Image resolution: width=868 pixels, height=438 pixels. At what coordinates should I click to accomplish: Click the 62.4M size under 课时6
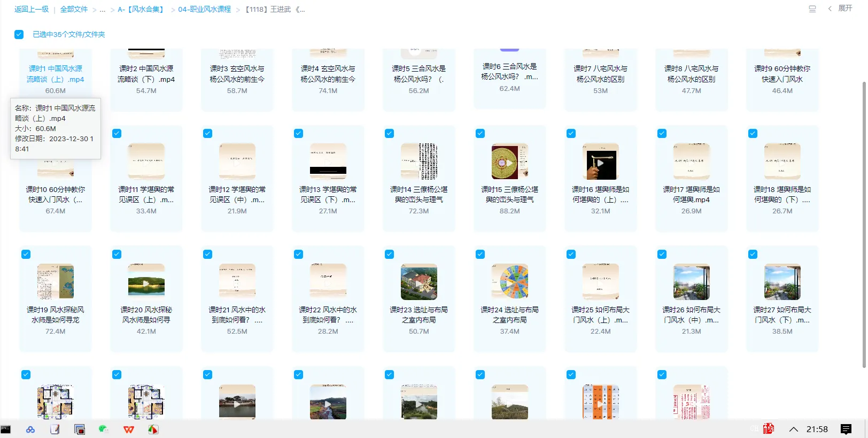(x=510, y=89)
